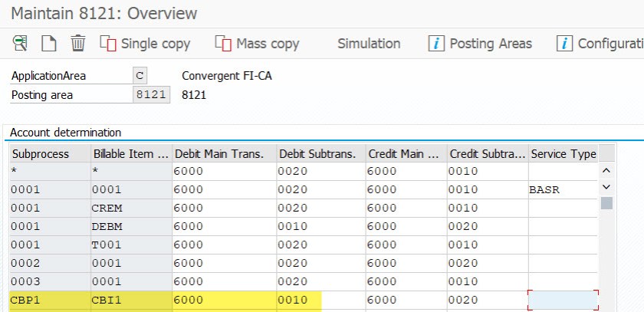This screenshot has height=312, width=644.
Task: Open Configuration information button
Action: (x=600, y=44)
